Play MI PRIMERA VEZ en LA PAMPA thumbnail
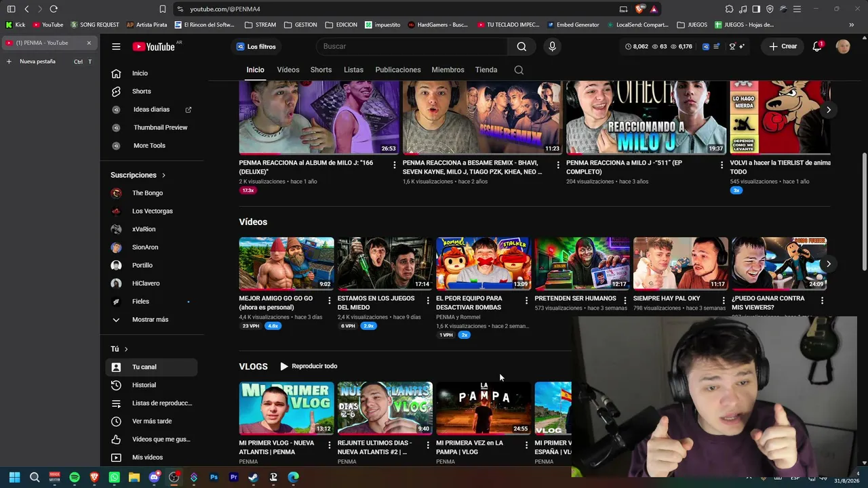The image size is (868, 488). coord(484,408)
